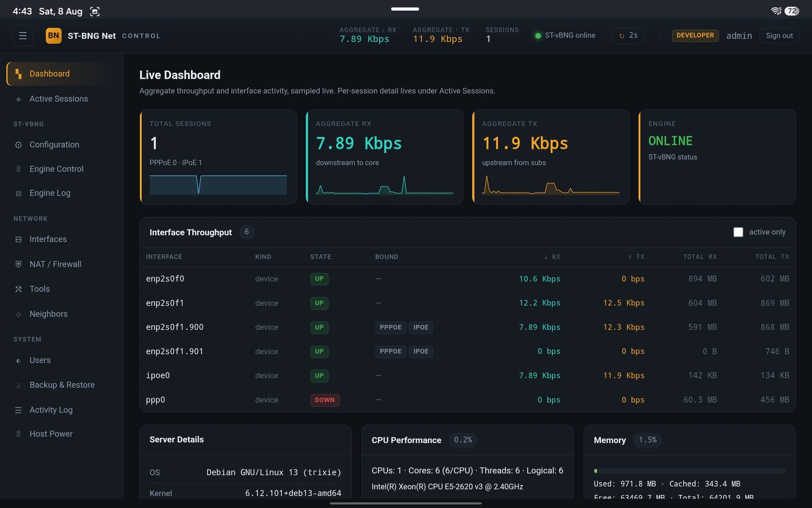Select the enp2s0f0 interface row
The image size is (812, 508).
point(467,279)
